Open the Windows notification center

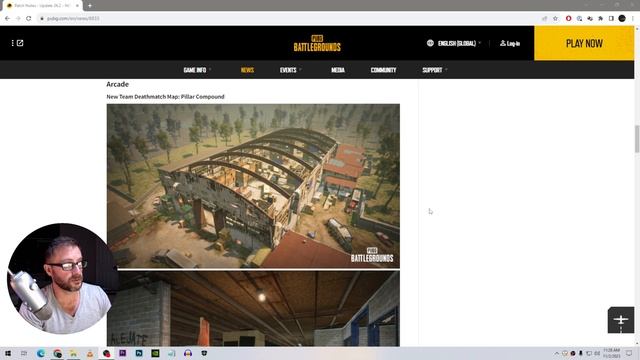point(629,353)
